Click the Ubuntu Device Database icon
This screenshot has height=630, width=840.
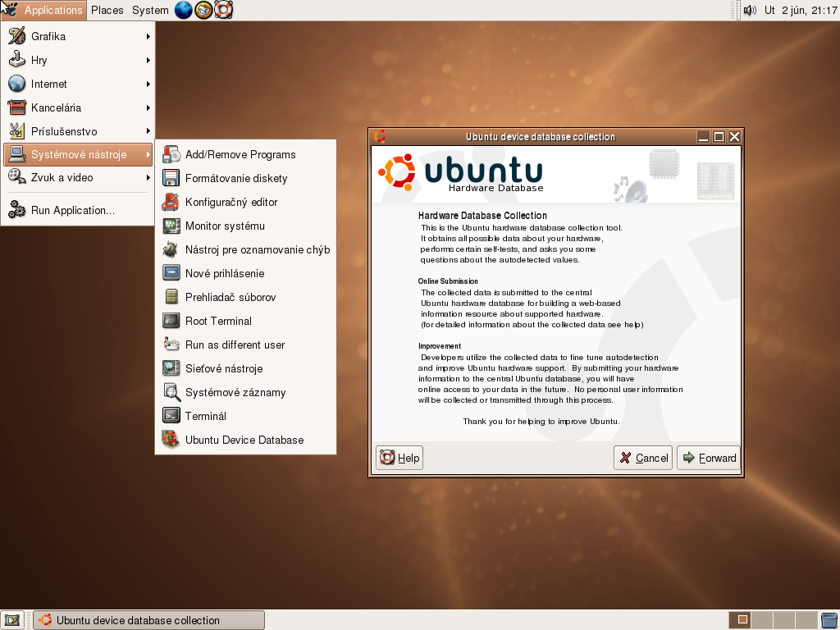tap(171, 440)
